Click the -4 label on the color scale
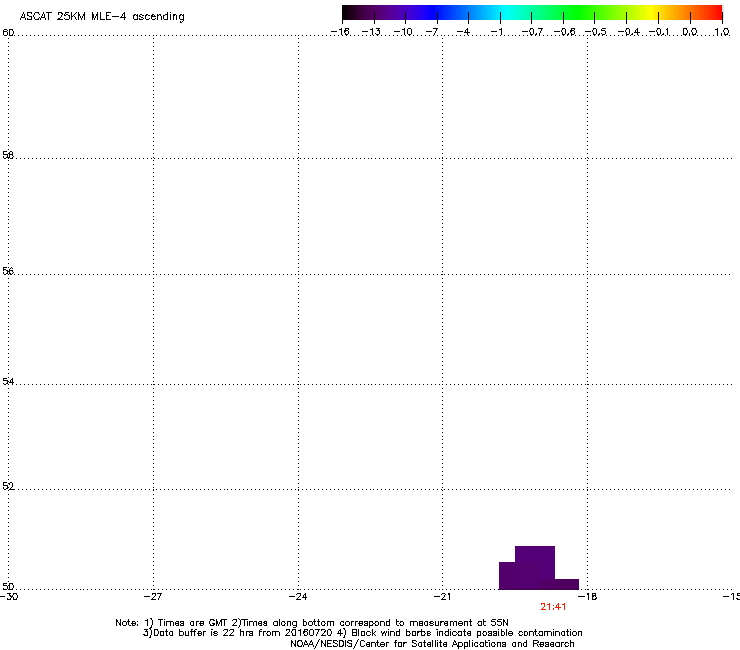 [x=463, y=32]
